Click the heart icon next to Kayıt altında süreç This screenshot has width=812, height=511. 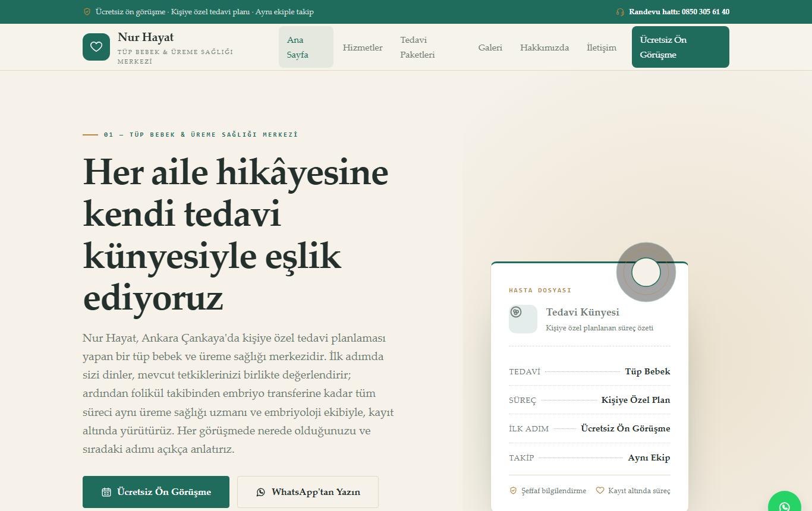point(600,491)
